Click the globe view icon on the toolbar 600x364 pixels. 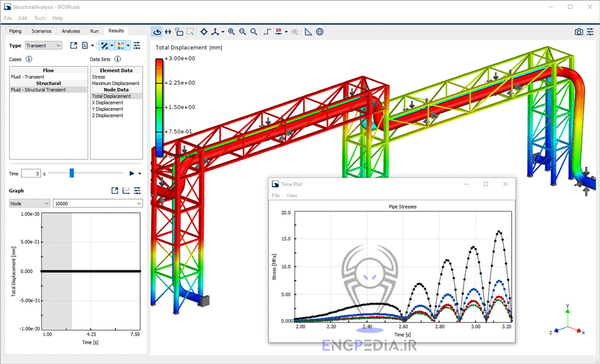tap(318, 31)
